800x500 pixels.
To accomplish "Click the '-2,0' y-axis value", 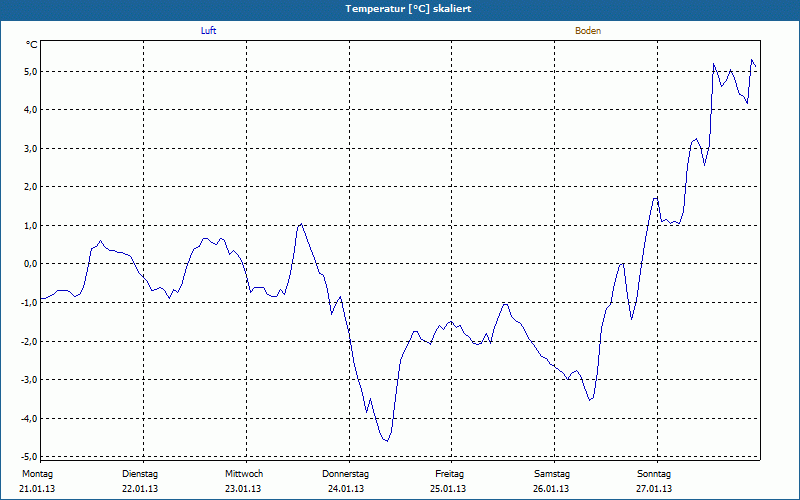I will (x=29, y=341).
